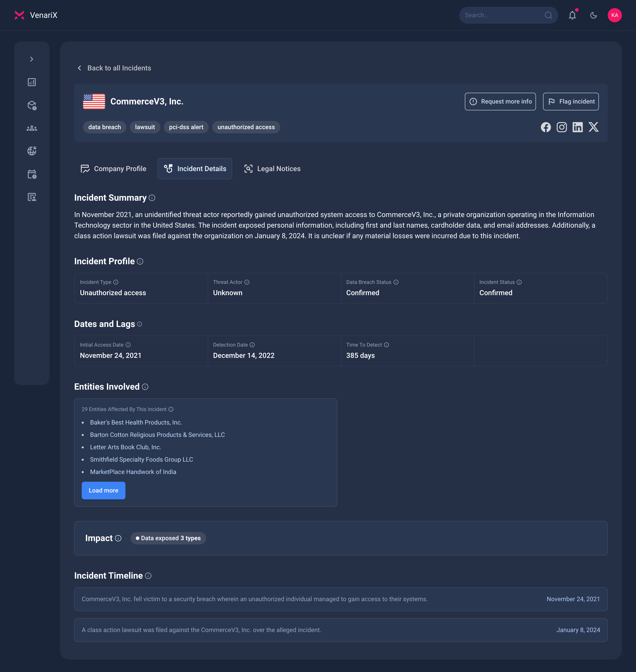Click info icon beside Incident Timeline
636x672 pixels.
[148, 576]
